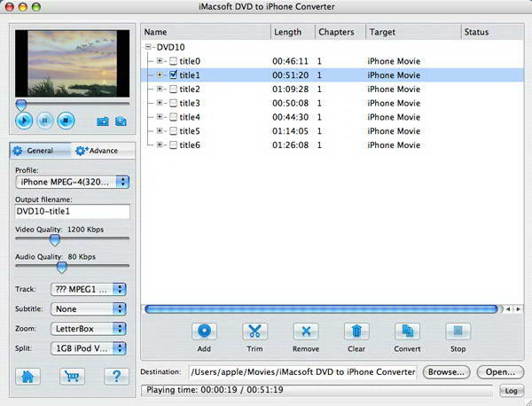This screenshot has height=406, width=532.
Task: Open the shopping cart purchase icon
Action: pyautogui.click(x=72, y=376)
